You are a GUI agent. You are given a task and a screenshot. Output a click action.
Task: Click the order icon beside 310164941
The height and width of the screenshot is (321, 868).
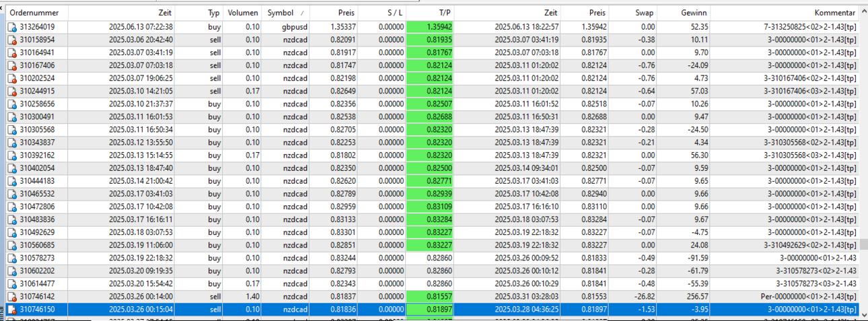pos(12,53)
